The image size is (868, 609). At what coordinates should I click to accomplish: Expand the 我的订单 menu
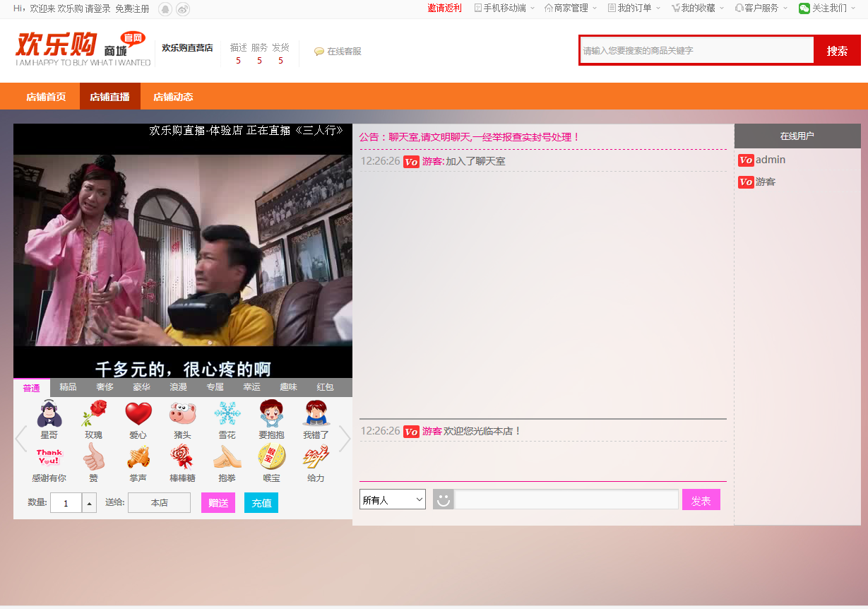coord(634,8)
